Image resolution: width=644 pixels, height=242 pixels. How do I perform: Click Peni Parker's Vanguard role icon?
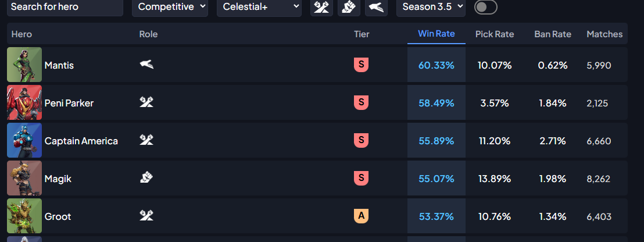click(146, 102)
